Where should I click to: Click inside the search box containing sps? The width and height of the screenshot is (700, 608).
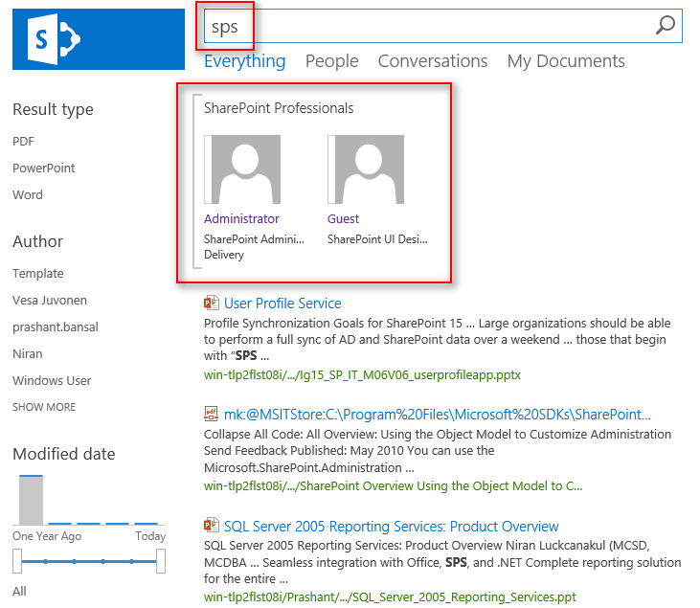coord(442,26)
